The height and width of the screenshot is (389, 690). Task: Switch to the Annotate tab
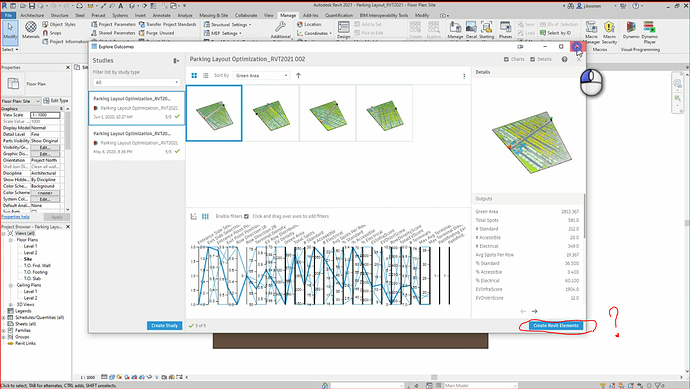click(161, 15)
